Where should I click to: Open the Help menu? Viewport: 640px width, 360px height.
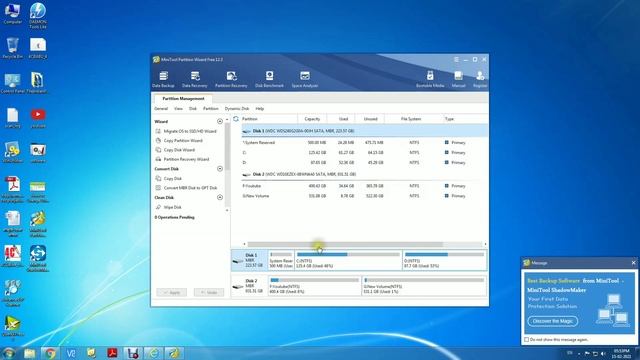click(x=260, y=109)
